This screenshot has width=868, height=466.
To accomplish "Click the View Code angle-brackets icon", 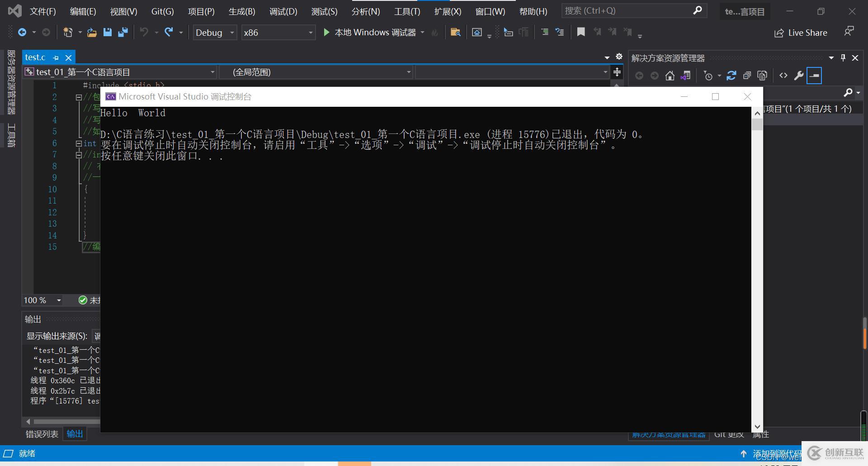I will tap(783, 76).
